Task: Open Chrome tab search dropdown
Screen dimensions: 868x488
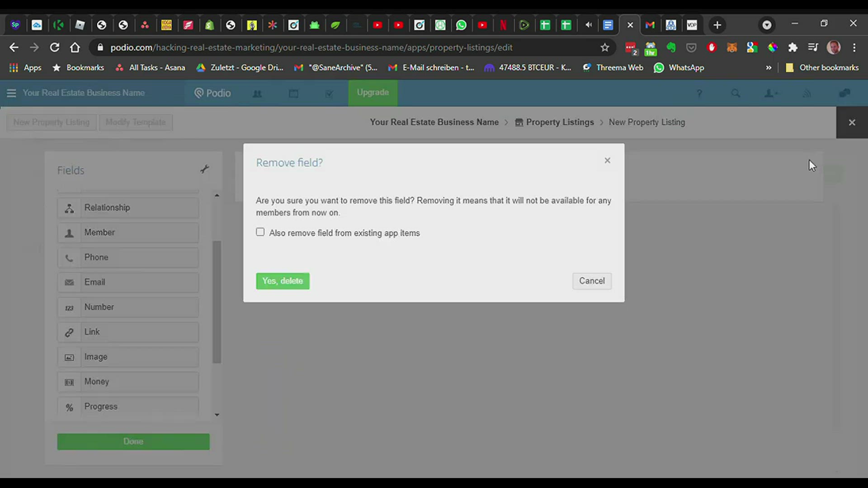Action: coord(767,25)
